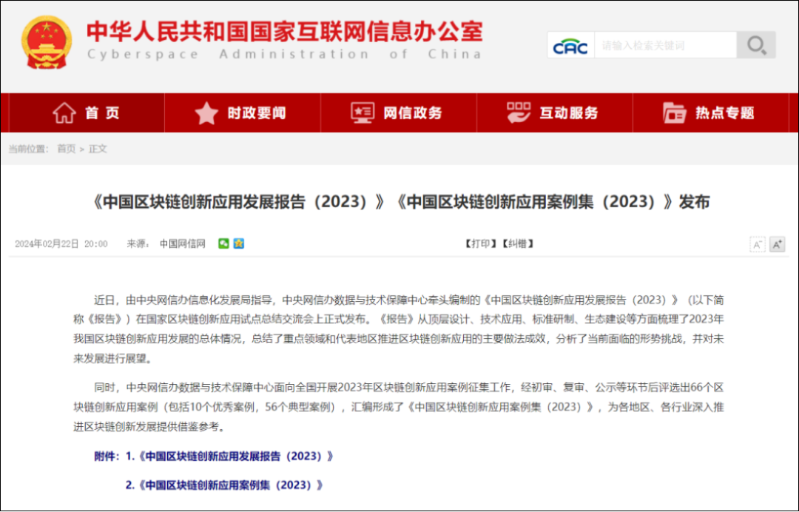799x512 pixels.
Task: Click the search magnifier icon
Action: pyautogui.click(x=756, y=45)
